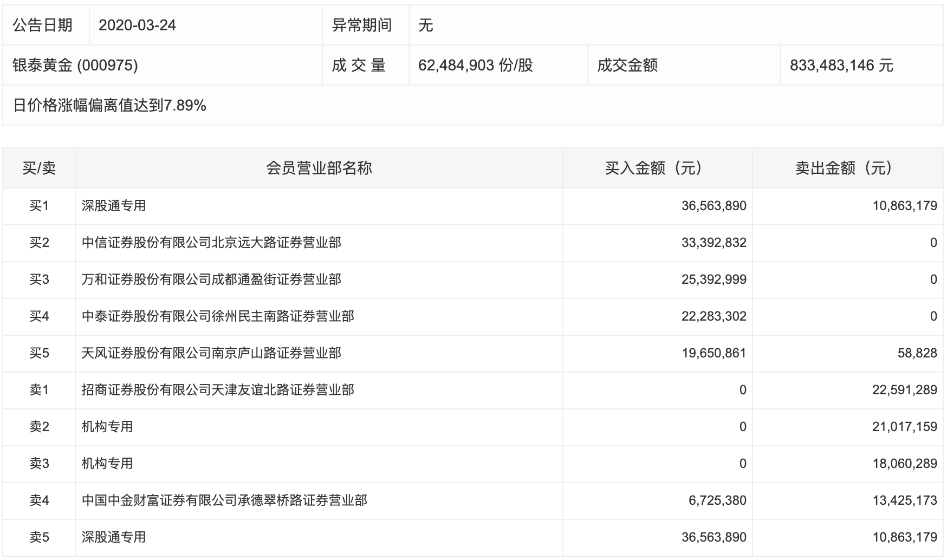Select the 买4 row label
Screen dimensions: 947x560
coord(39,316)
